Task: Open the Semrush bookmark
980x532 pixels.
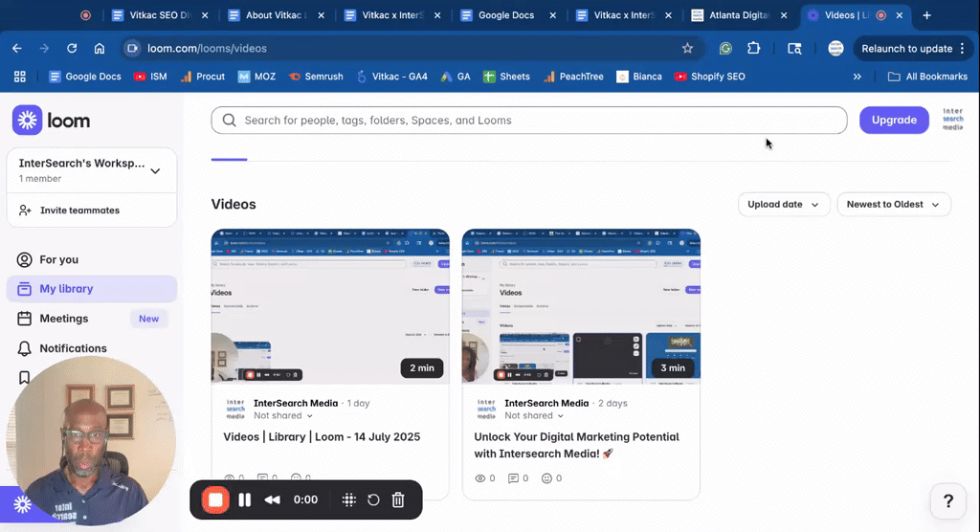Action: 316,77
